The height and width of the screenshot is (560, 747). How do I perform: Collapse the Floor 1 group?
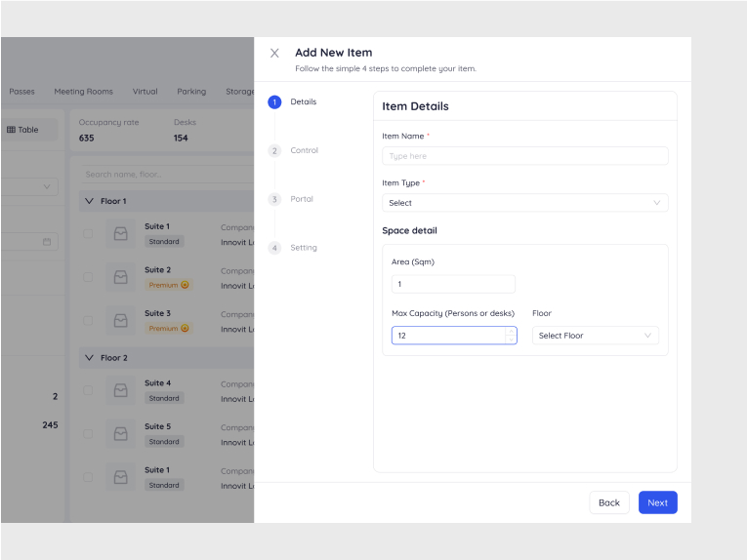coord(89,201)
